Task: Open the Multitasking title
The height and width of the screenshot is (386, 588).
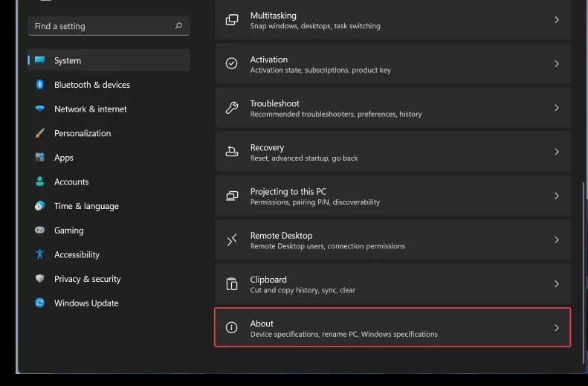Action: pyautogui.click(x=273, y=16)
